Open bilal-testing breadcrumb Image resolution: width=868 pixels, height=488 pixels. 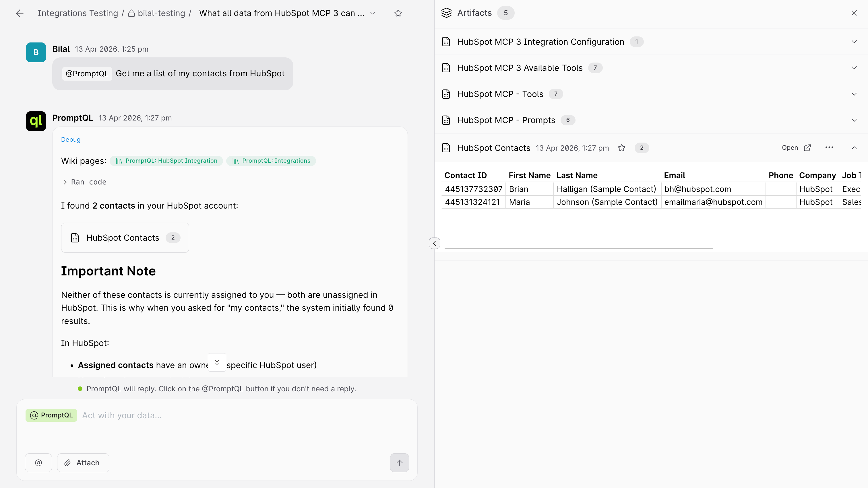pyautogui.click(x=157, y=13)
